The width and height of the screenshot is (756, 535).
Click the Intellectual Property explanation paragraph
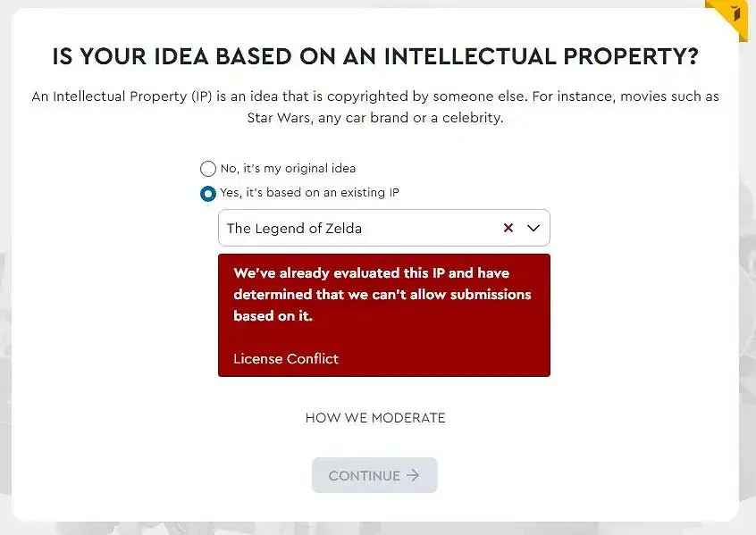pyautogui.click(x=375, y=107)
